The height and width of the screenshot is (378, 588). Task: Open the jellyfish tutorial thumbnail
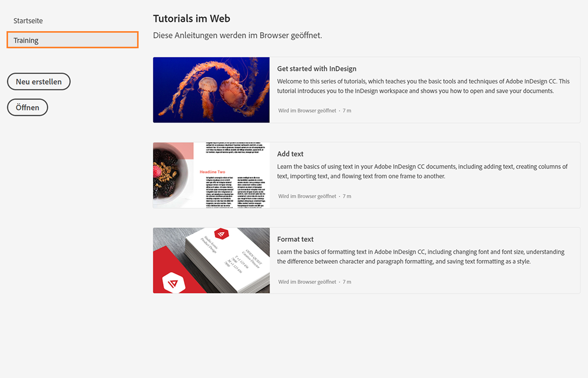click(x=211, y=90)
